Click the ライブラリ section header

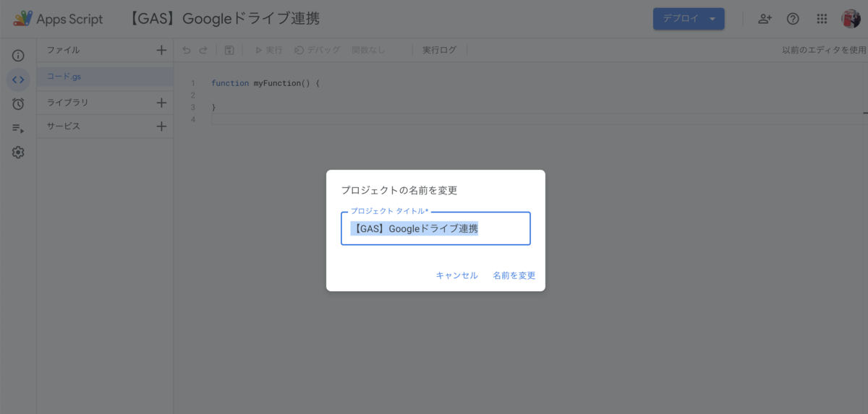[68, 103]
